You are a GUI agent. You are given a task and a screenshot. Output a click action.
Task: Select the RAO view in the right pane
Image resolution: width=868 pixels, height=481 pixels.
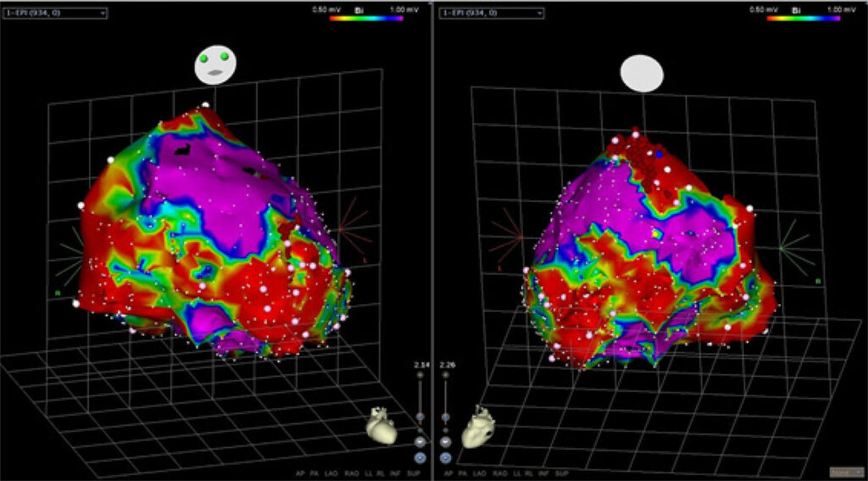click(x=500, y=474)
